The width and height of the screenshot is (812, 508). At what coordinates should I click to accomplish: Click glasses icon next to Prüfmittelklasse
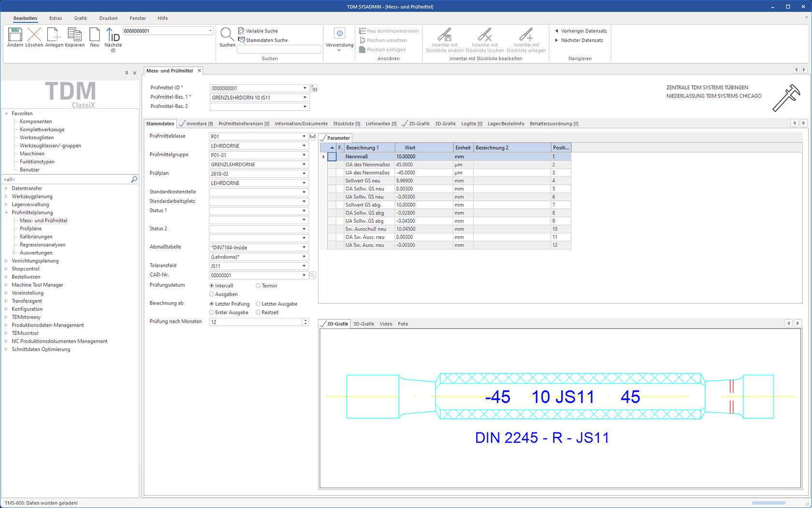313,136
